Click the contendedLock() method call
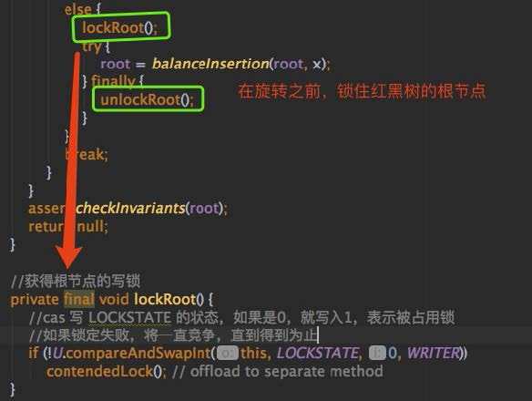Image resolution: width=532 pixels, height=401 pixels. pos(107,371)
